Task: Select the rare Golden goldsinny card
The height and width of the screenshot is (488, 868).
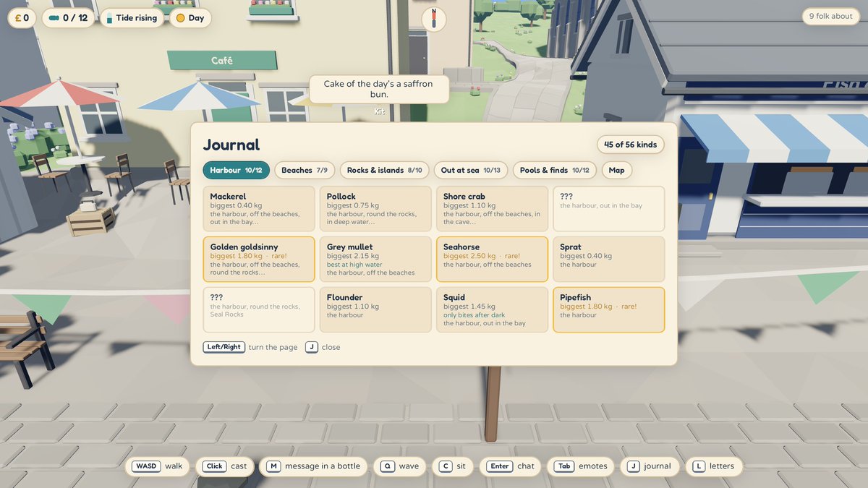Action: (x=259, y=260)
